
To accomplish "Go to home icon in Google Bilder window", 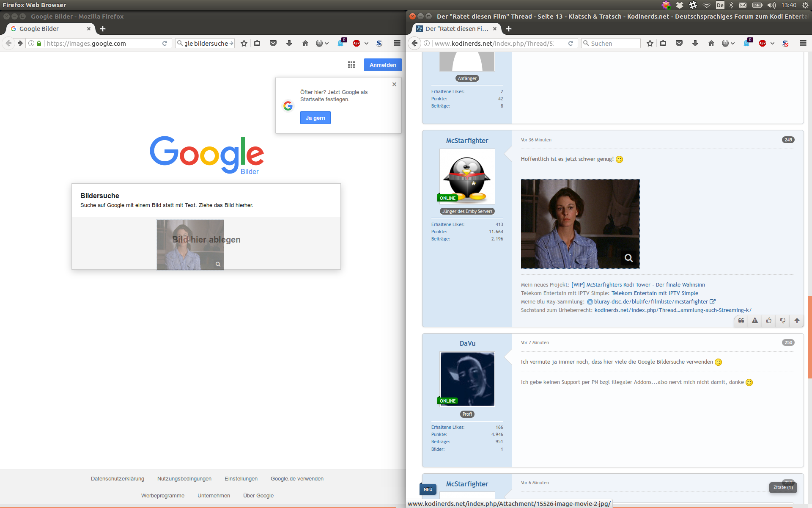I will coord(305,43).
